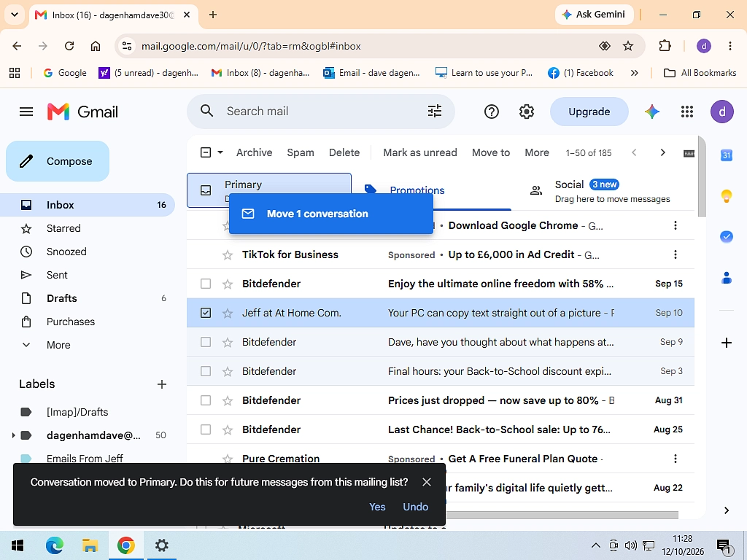
Task: Dismiss the Conversation moved notification
Action: 426,483
